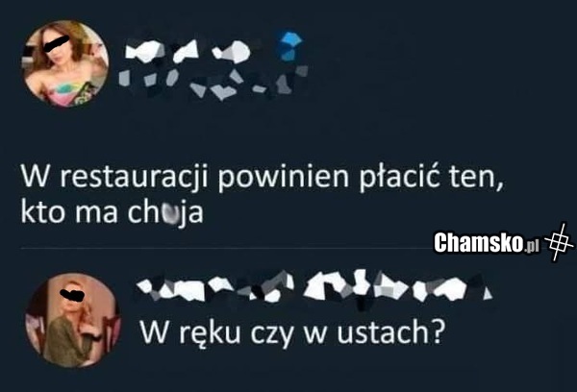Open the reply author's profile avatar

click(x=72, y=320)
